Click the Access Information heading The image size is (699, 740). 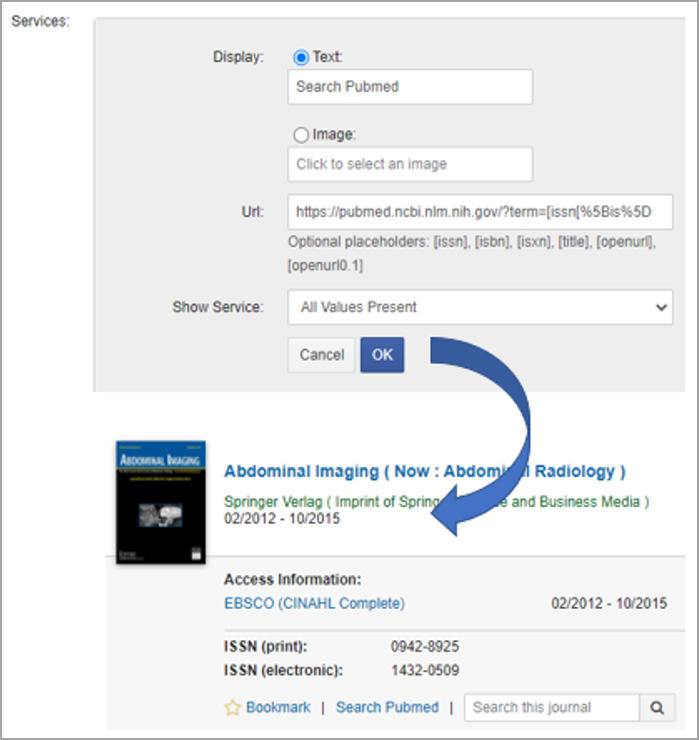[x=293, y=579]
